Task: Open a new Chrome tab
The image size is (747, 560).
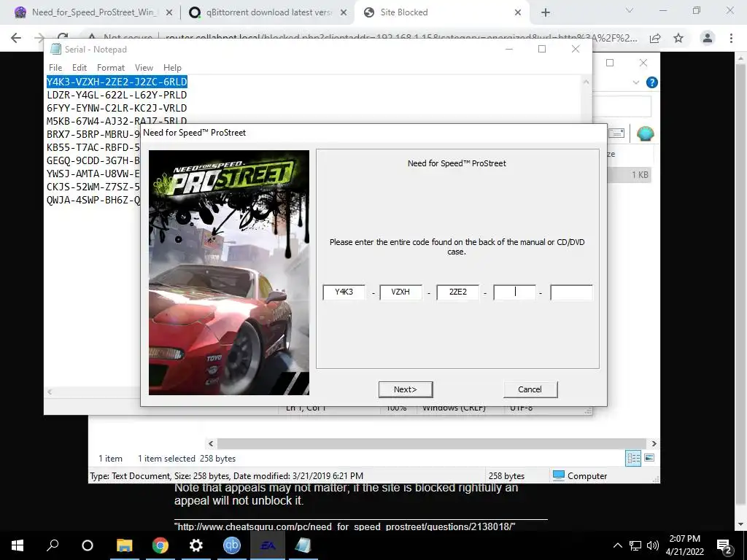Action: (546, 12)
